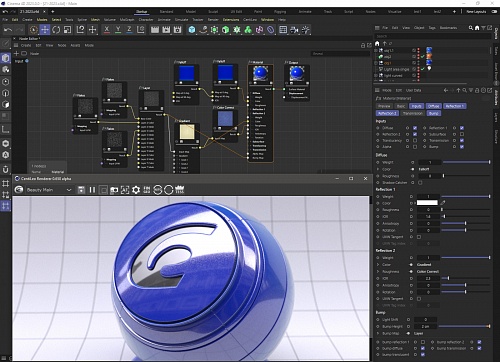Viewport: 500px width, 362px height.
Task: Click the lock icon in Attribute Manager
Action: pos(477,90)
